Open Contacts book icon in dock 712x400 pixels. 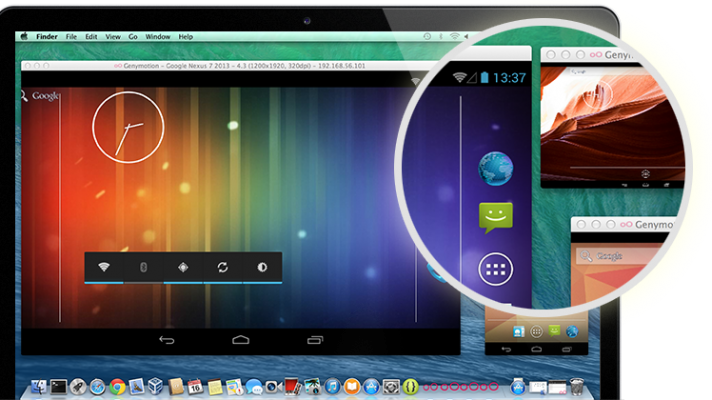pyautogui.click(x=176, y=386)
